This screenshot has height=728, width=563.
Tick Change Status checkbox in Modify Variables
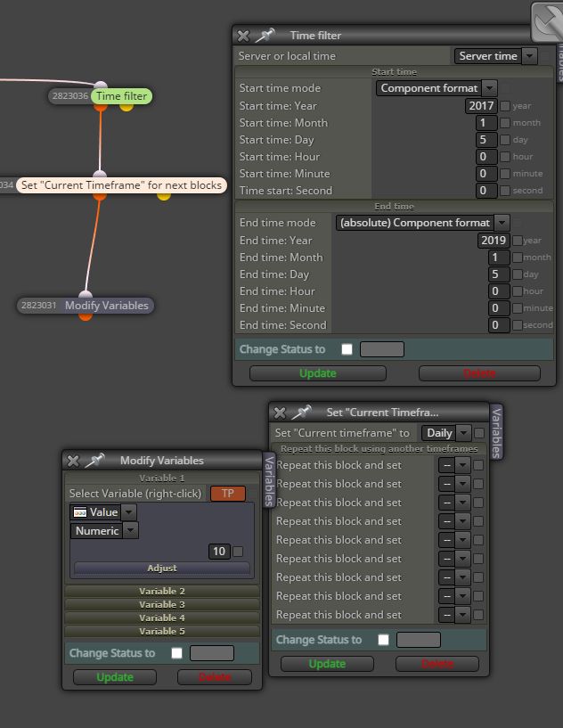click(x=177, y=653)
